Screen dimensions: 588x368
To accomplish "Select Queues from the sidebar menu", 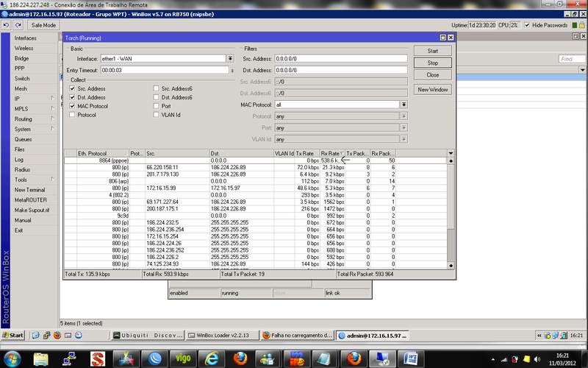I will point(23,139).
